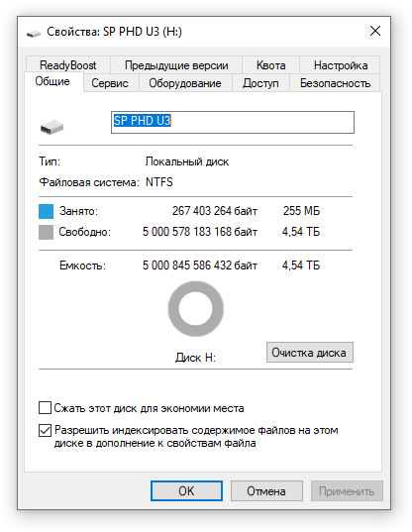The height and width of the screenshot is (532, 412).
Task: Switch to the Сервис tab
Action: pyautogui.click(x=110, y=83)
